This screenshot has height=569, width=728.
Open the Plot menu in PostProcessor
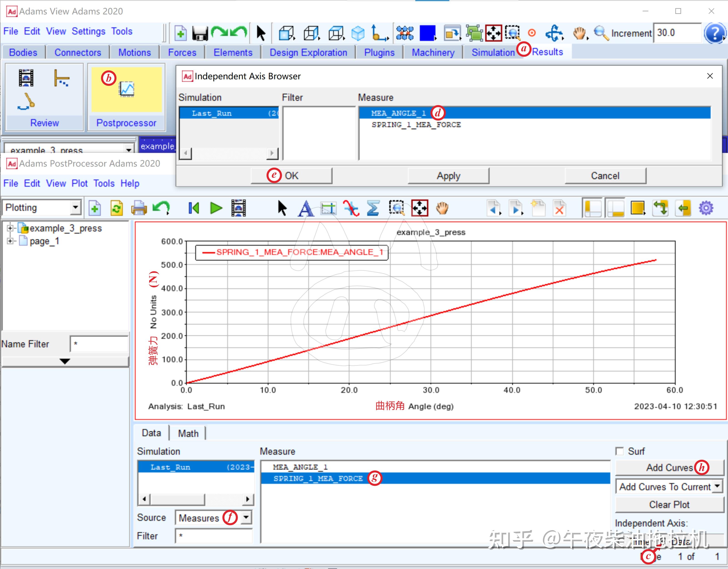click(x=79, y=183)
